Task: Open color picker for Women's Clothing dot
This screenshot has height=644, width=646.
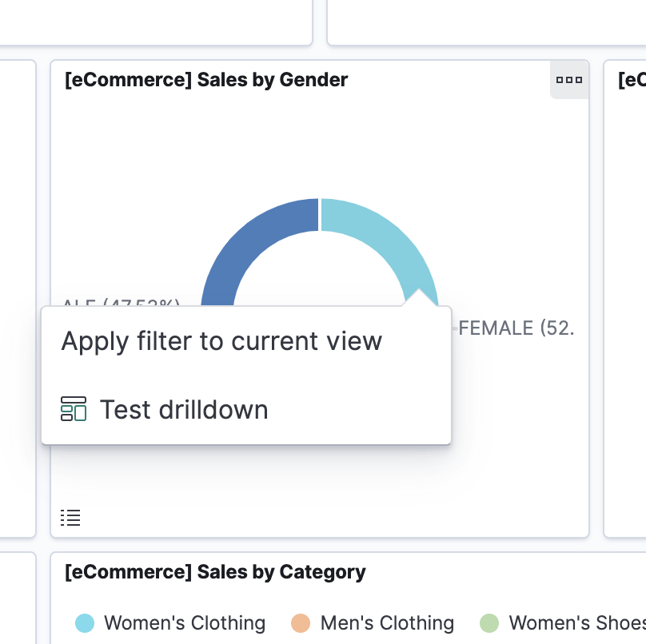Action: [84, 623]
